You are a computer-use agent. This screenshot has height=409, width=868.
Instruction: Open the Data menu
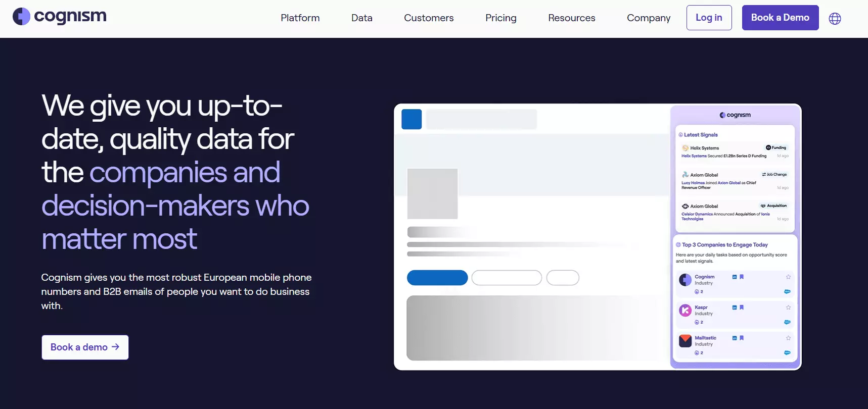point(362,18)
